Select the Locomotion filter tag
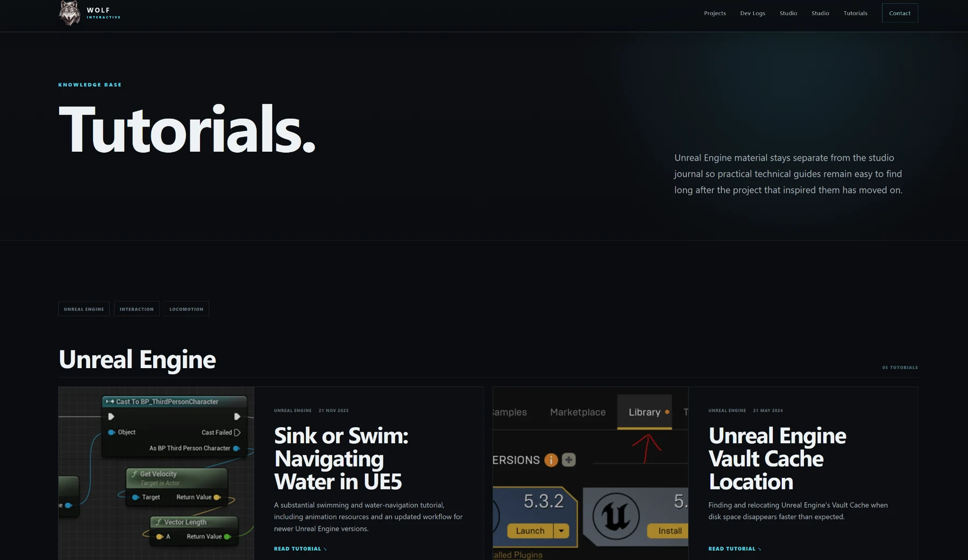This screenshot has width=968, height=560. (187, 308)
